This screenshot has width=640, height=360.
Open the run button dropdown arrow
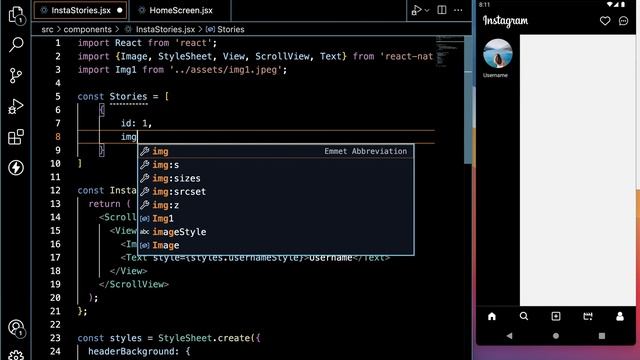[x=427, y=10]
